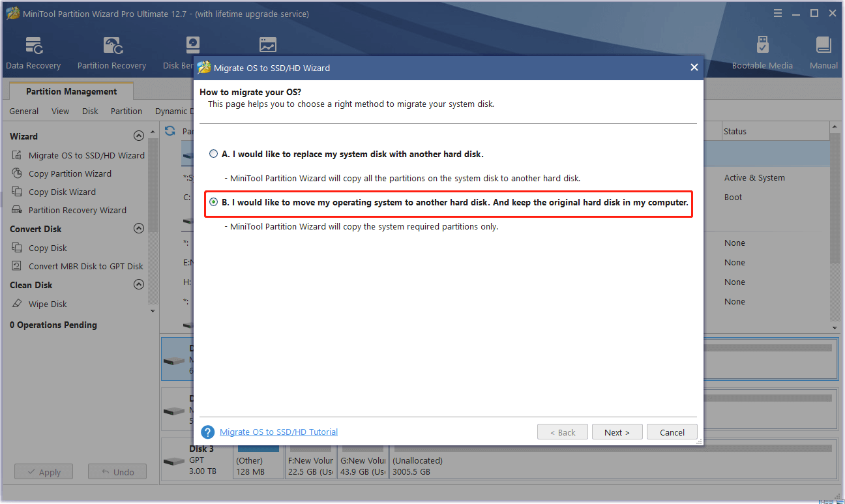This screenshot has width=845, height=504.
Task: Open the Disk menu
Action: click(x=91, y=111)
